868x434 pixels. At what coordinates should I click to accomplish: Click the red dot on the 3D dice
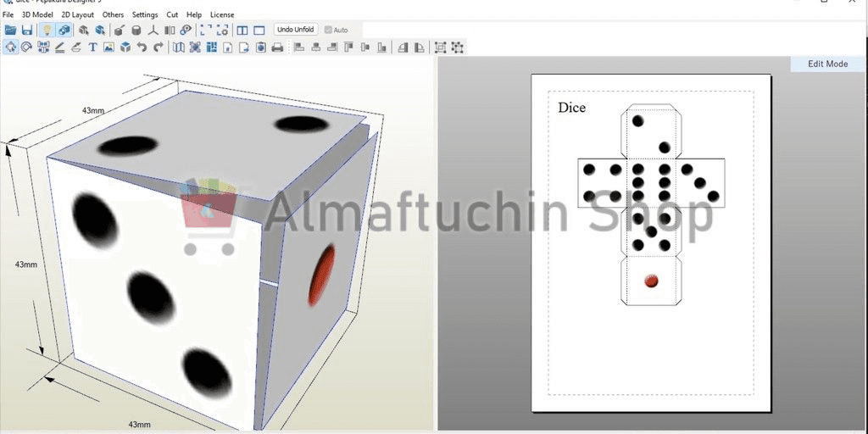point(321,275)
